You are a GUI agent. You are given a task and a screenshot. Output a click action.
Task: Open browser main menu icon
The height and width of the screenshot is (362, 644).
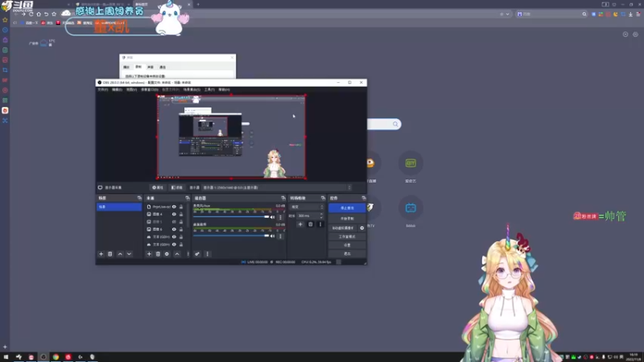638,14
